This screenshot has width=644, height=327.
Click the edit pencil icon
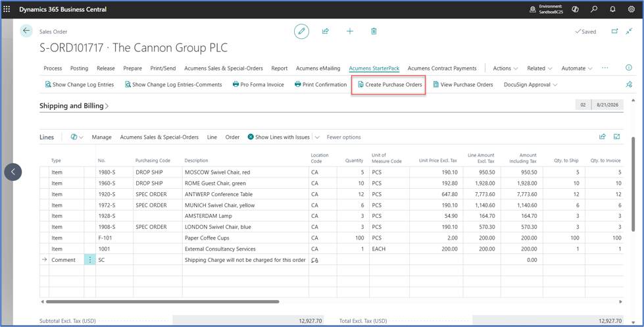point(301,31)
